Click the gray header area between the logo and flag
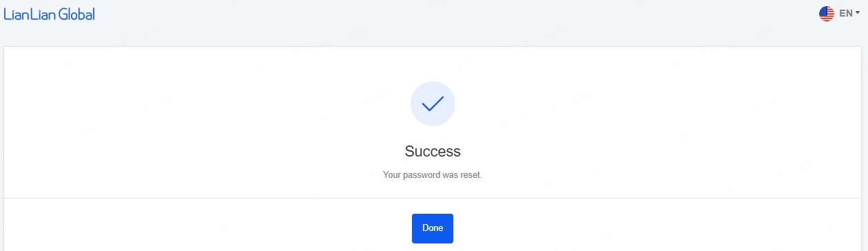868x251 pixels. pos(455,14)
